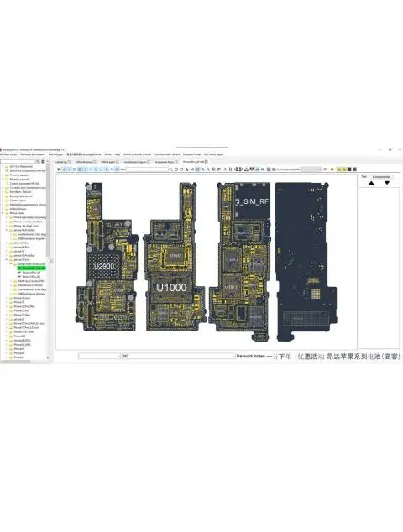The height and width of the screenshot is (532, 403).
Task: Click the file tree vertical scrollbar
Action: click(x=48, y=261)
